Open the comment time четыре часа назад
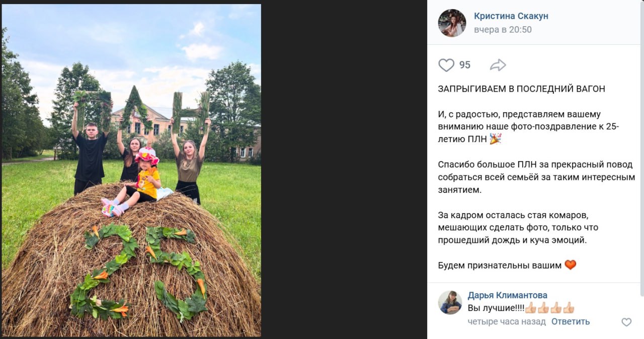The height and width of the screenshot is (339, 644). click(507, 321)
